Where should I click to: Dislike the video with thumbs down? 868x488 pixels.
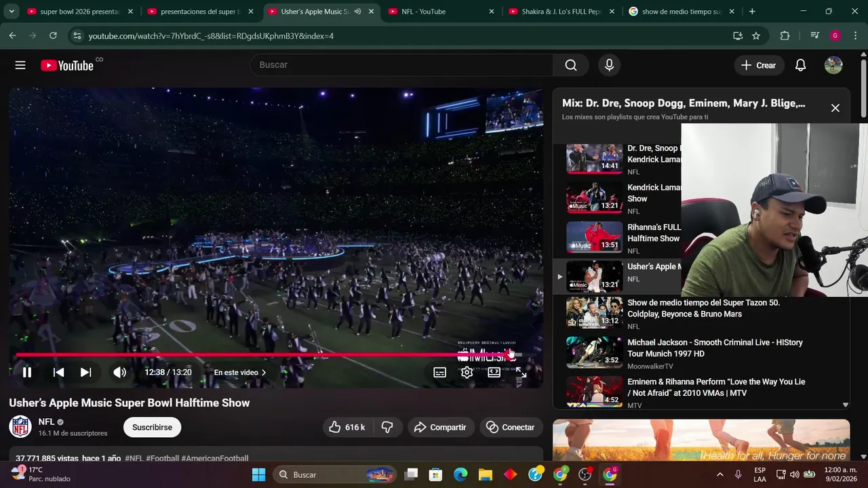[x=387, y=427]
